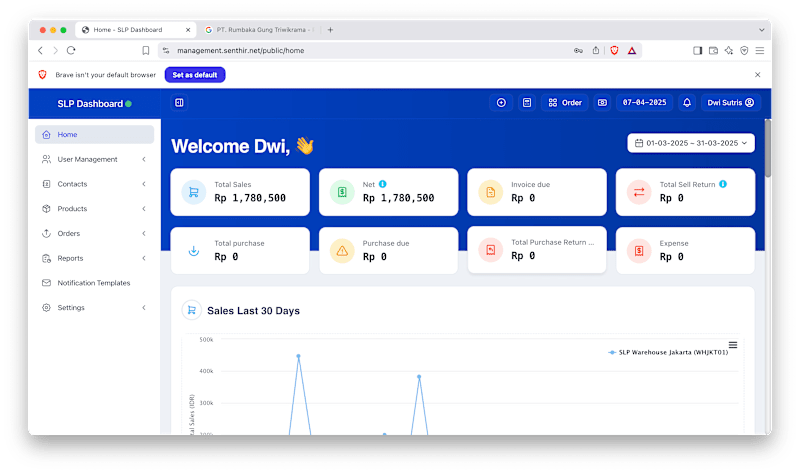
Task: Open a new browser tab
Action: 330,30
